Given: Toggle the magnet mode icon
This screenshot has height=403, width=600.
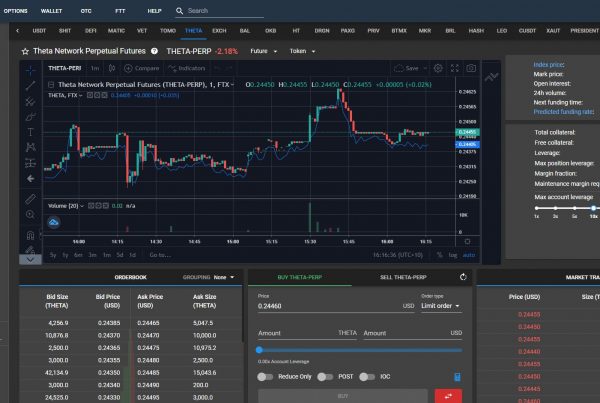Looking at the screenshot, I should [31, 235].
